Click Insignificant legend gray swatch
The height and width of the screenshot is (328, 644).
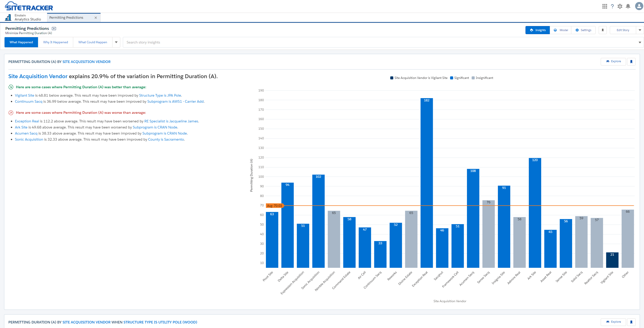click(x=473, y=78)
